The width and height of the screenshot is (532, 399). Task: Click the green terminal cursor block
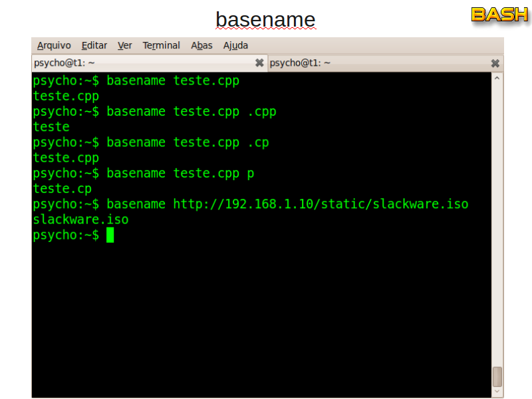point(110,235)
